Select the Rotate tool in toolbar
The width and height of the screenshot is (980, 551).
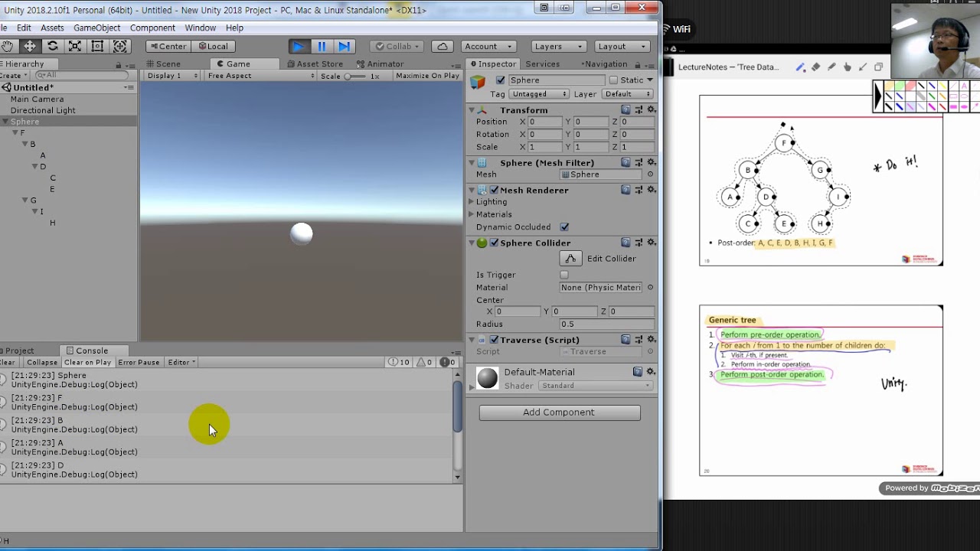52,46
